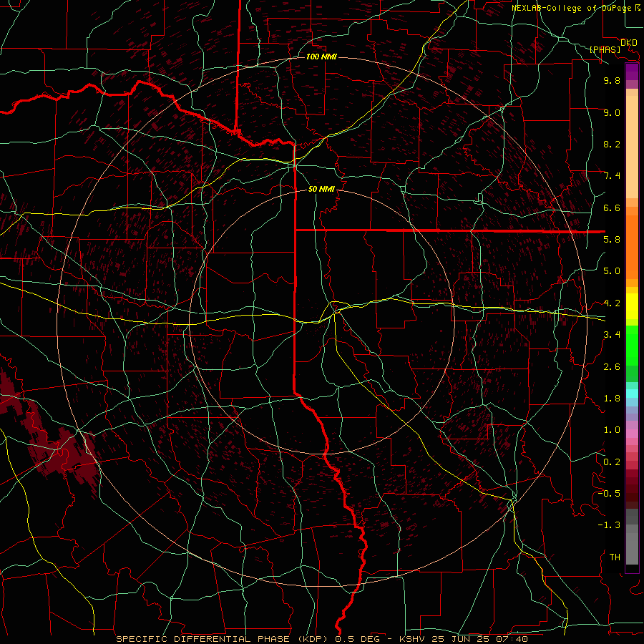Click the 4.2 value on color scale
Screen dimensions: 644x644
[612, 303]
